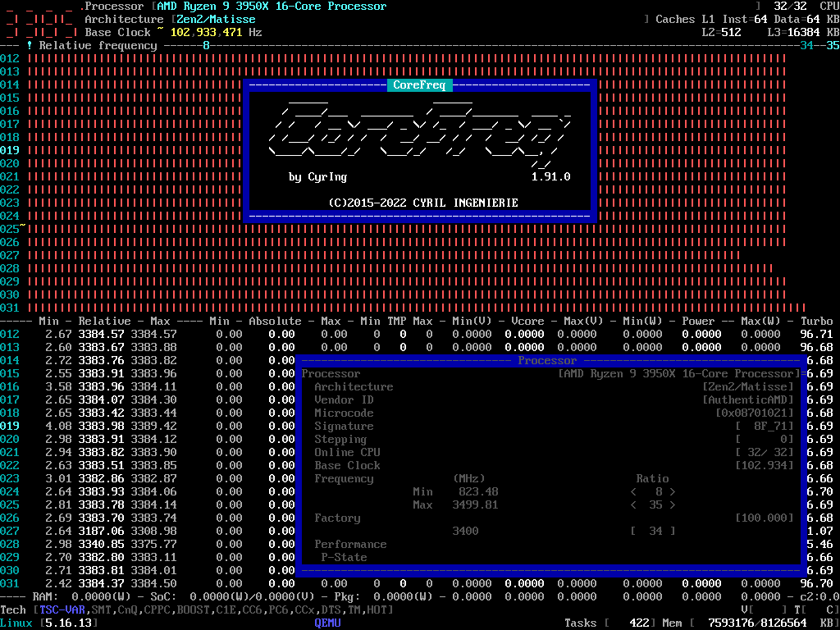
Task: Click relative frequency 3187.06 in CPU 027 row
Action: (x=101, y=532)
